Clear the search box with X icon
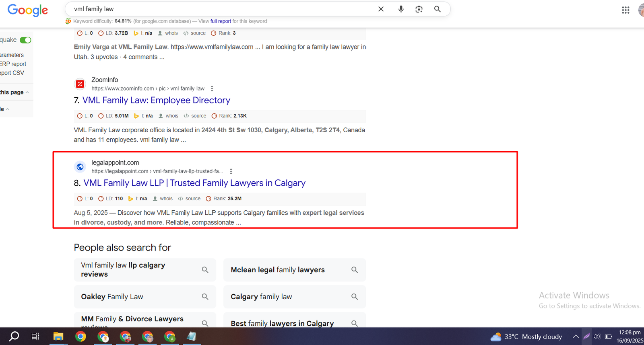This screenshot has width=644, height=345. pyautogui.click(x=381, y=9)
